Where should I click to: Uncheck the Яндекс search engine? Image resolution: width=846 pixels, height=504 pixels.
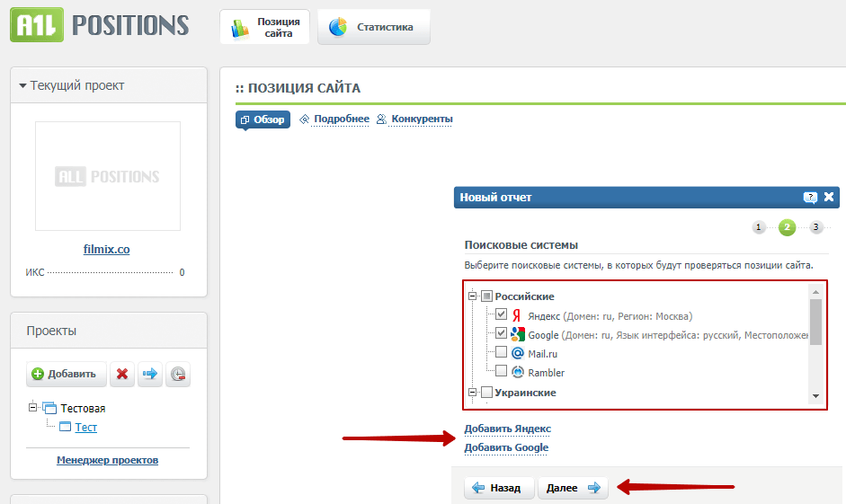(502, 314)
